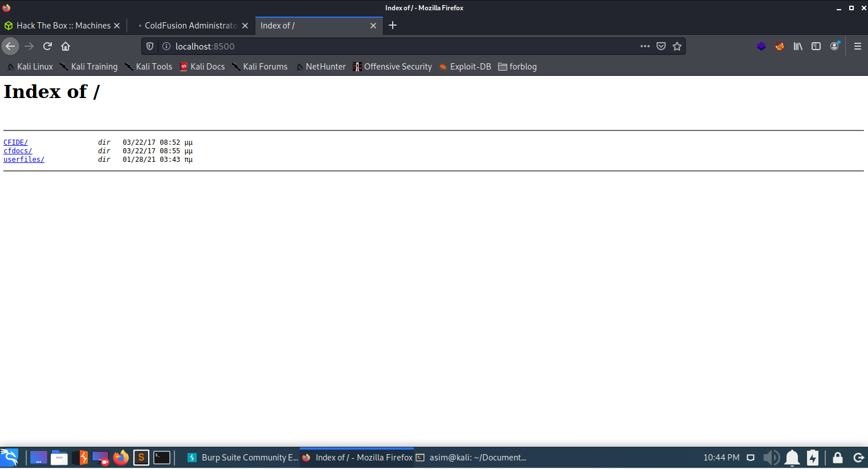Expand the forblog bookmarks folder
Screen dimensions: 868x469
[x=517, y=67]
